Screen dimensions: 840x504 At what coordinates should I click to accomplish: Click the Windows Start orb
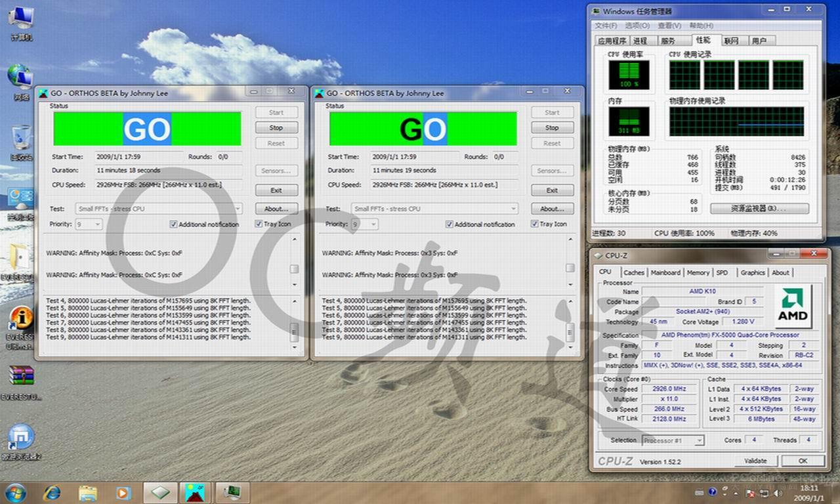point(15,492)
